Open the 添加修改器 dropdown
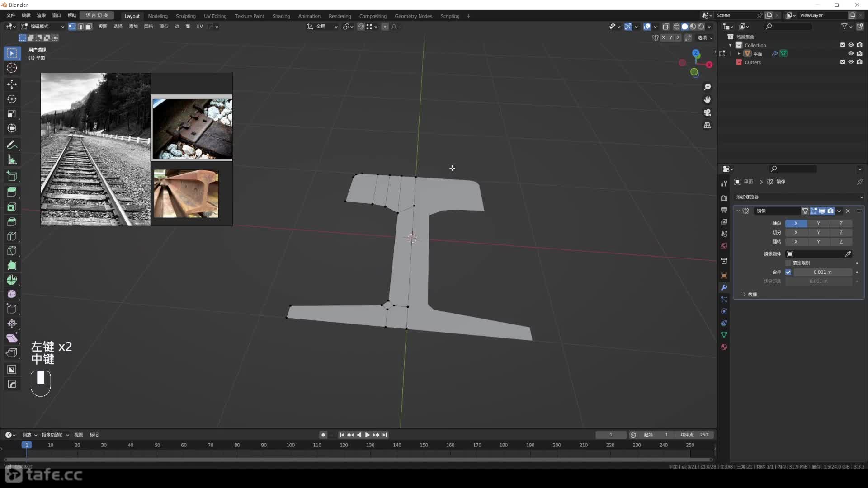This screenshot has width=868, height=488. pos(799,197)
